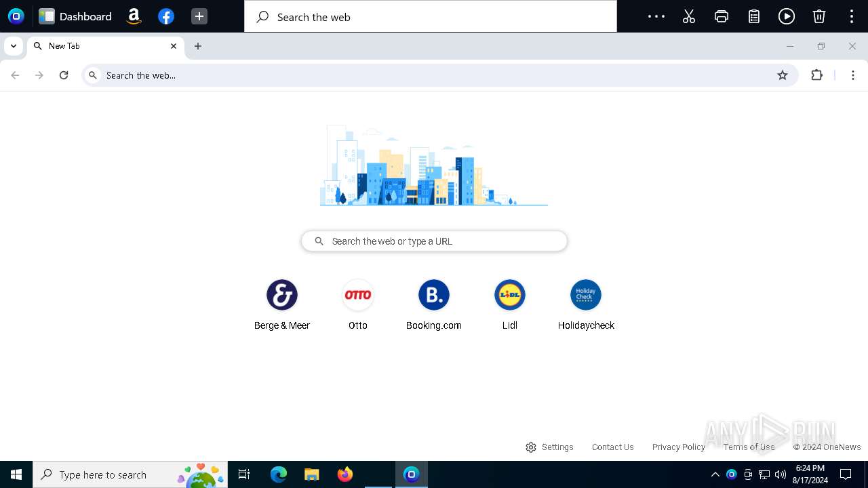Open the Booking.com shortcut tile
This screenshot has height=488, width=868.
pos(434,305)
